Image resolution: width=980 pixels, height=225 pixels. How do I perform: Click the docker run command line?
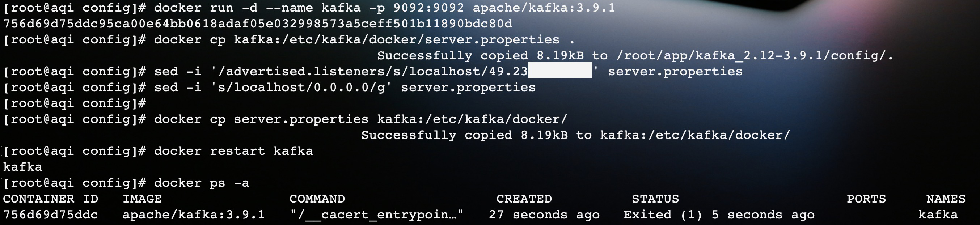coord(309,8)
